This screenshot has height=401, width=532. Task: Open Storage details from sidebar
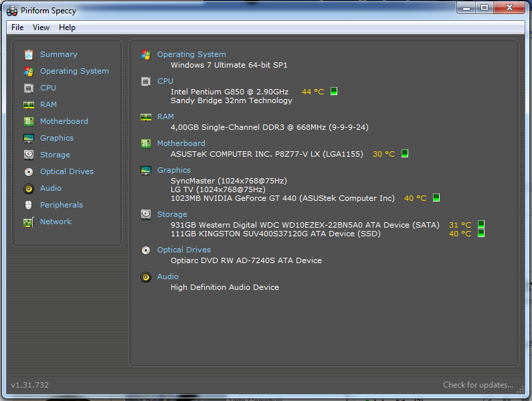point(55,155)
